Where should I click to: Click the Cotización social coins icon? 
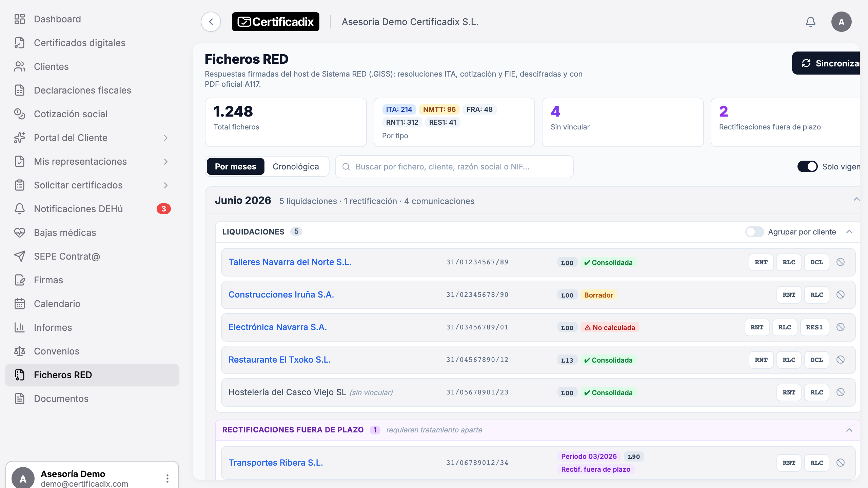coord(20,114)
